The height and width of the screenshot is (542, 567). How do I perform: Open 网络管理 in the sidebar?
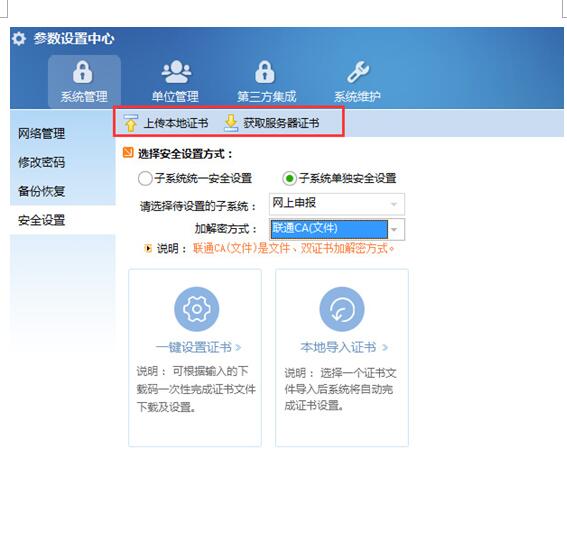[x=41, y=134]
